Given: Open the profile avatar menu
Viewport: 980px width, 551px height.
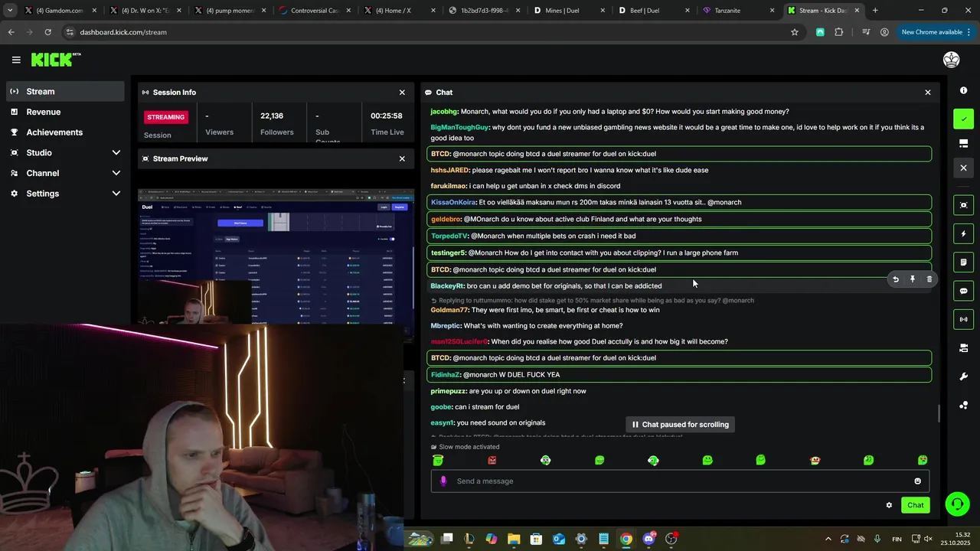Looking at the screenshot, I should pos(951,60).
